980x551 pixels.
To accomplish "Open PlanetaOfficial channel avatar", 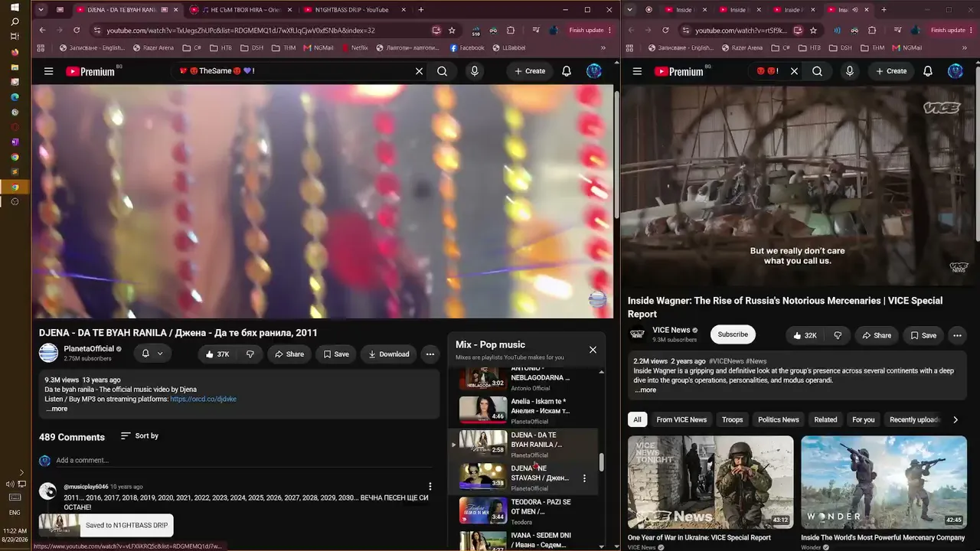I will pos(48,353).
